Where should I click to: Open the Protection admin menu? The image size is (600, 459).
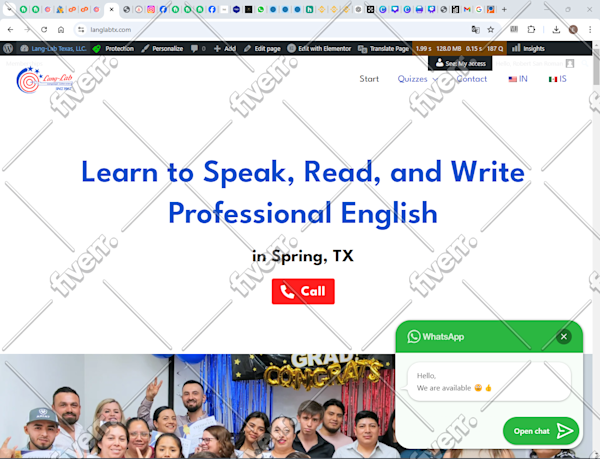pos(113,48)
